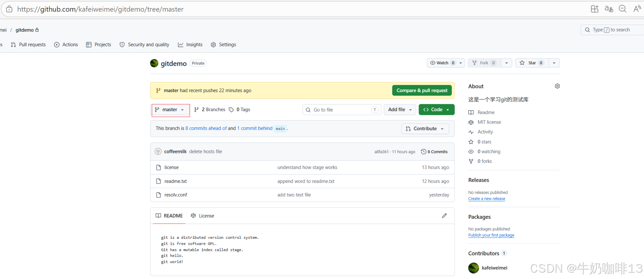The height and width of the screenshot is (279, 644).
Task: Click into the Go to file field
Action: coord(342,110)
